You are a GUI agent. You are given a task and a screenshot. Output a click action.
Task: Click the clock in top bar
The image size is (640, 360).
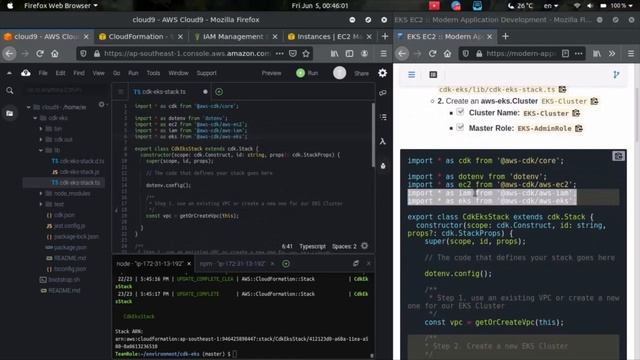(320, 5)
